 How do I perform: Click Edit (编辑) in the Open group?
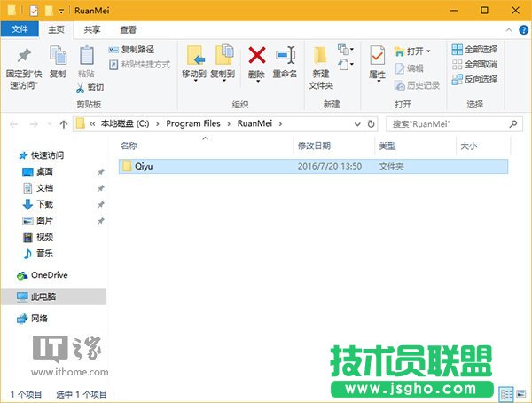point(409,68)
